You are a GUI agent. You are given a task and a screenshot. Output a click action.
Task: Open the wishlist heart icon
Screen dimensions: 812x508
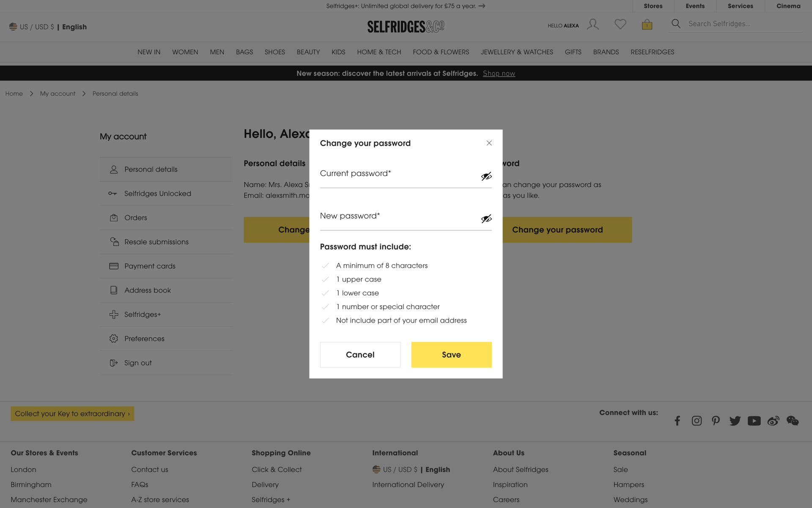point(620,24)
